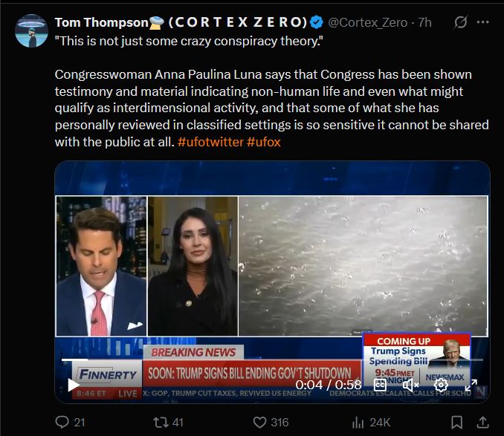Click the Grok explain icon
Image resolution: width=504 pixels, height=436 pixels.
(x=460, y=22)
